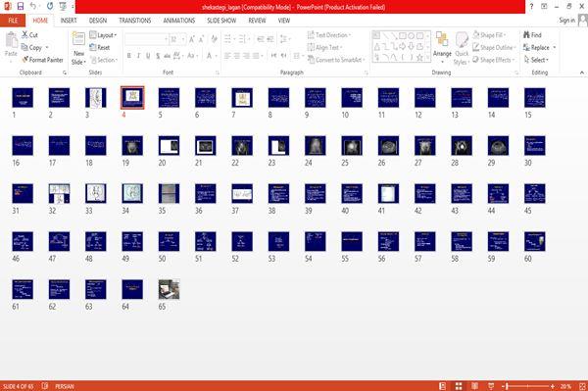Open the Layout dropdown
This screenshot has width=588, height=391.
(103, 35)
